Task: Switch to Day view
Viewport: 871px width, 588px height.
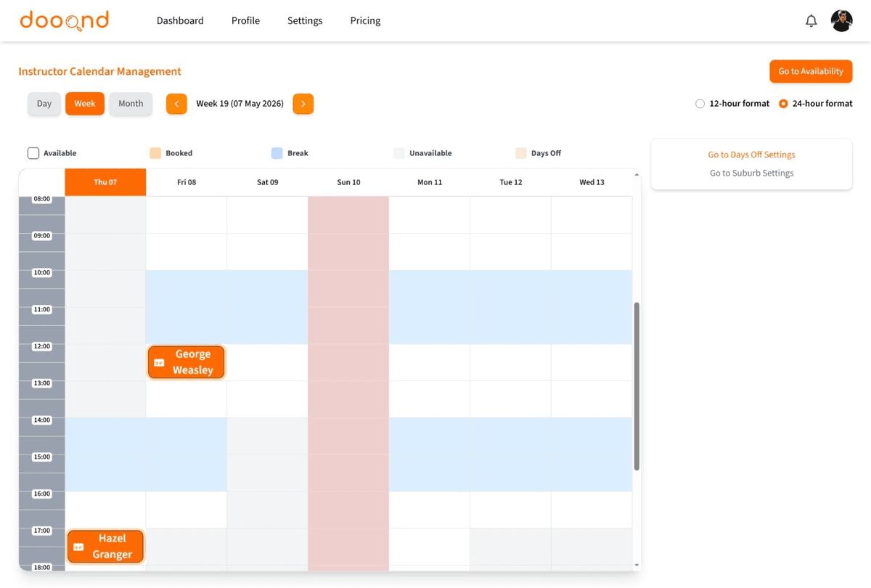Action: [x=44, y=104]
